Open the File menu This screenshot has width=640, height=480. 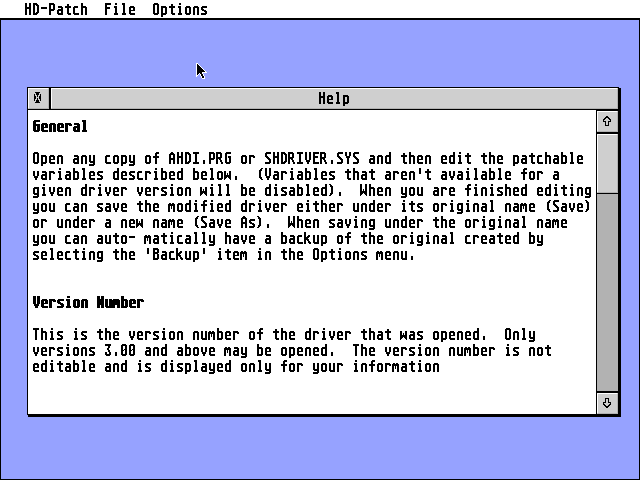click(x=120, y=9)
